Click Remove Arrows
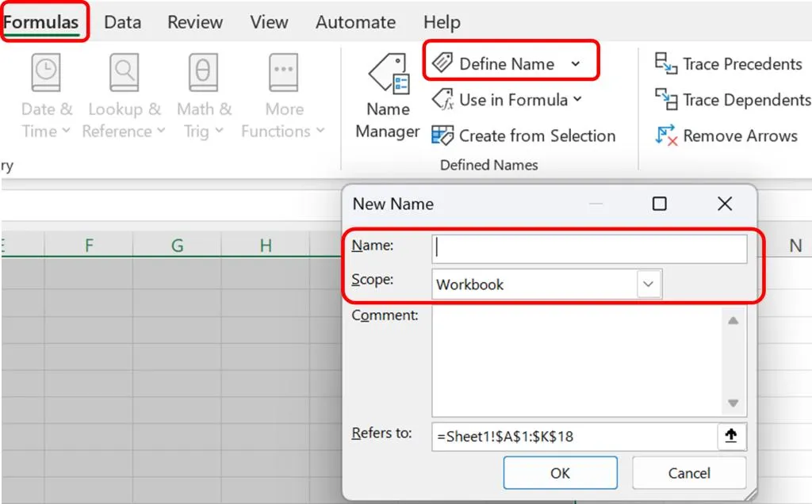812x504 pixels. pyautogui.click(x=726, y=136)
